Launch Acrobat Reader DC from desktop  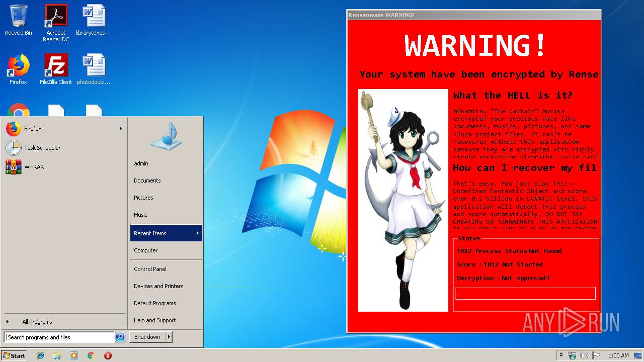[x=56, y=23]
